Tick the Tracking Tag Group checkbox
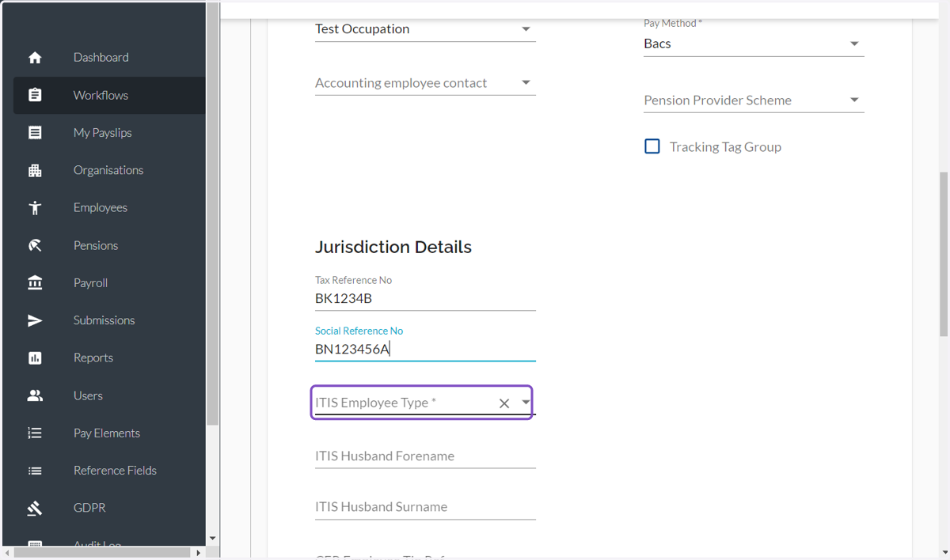Viewport: 950px width, 560px height. coord(652,146)
